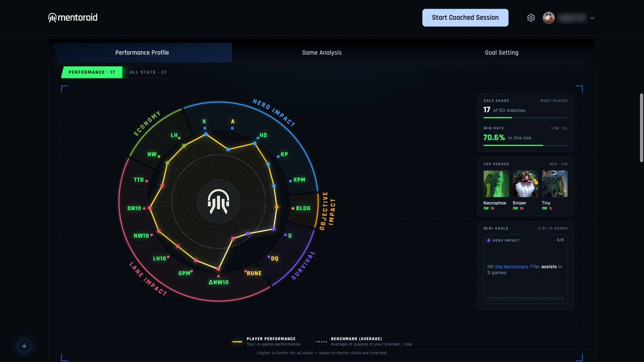This screenshot has width=644, height=362.
Task: Click the Start Coached Session button
Action: pyautogui.click(x=465, y=18)
